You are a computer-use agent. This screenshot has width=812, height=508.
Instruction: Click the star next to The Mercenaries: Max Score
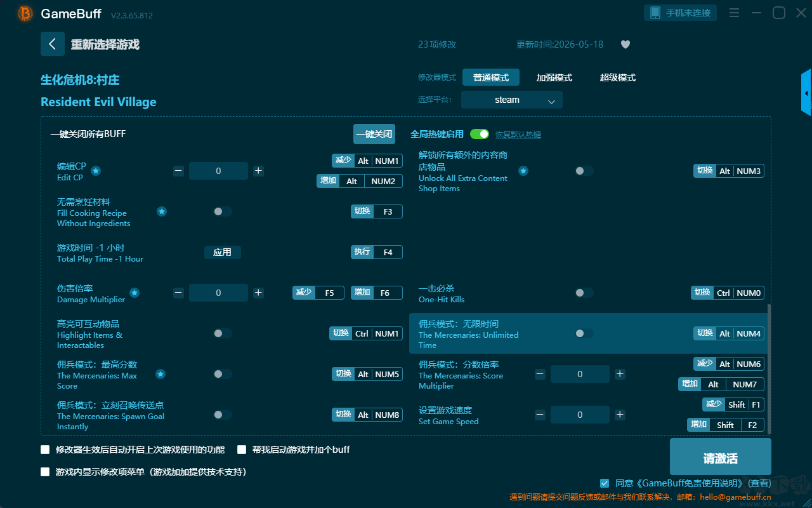pos(160,374)
